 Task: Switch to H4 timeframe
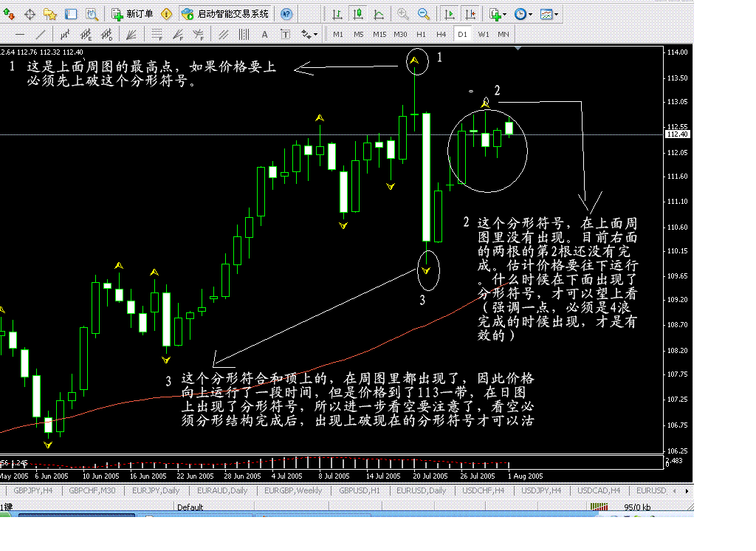click(441, 34)
